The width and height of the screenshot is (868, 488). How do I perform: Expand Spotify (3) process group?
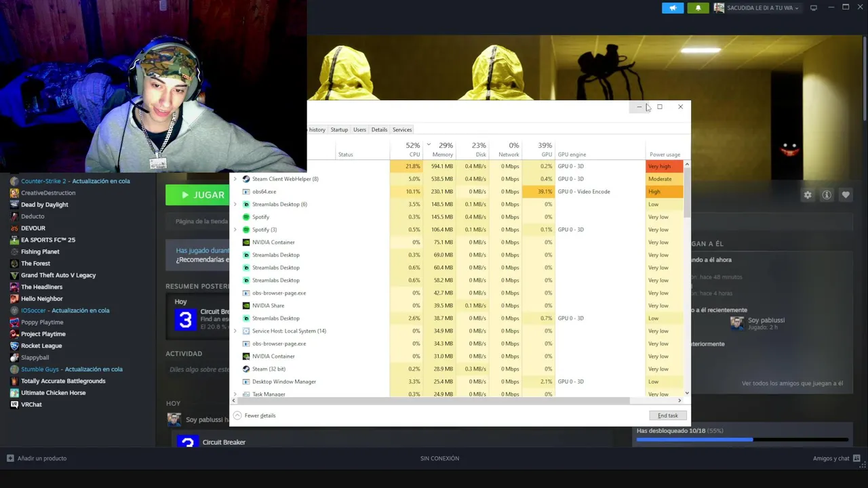(x=235, y=230)
